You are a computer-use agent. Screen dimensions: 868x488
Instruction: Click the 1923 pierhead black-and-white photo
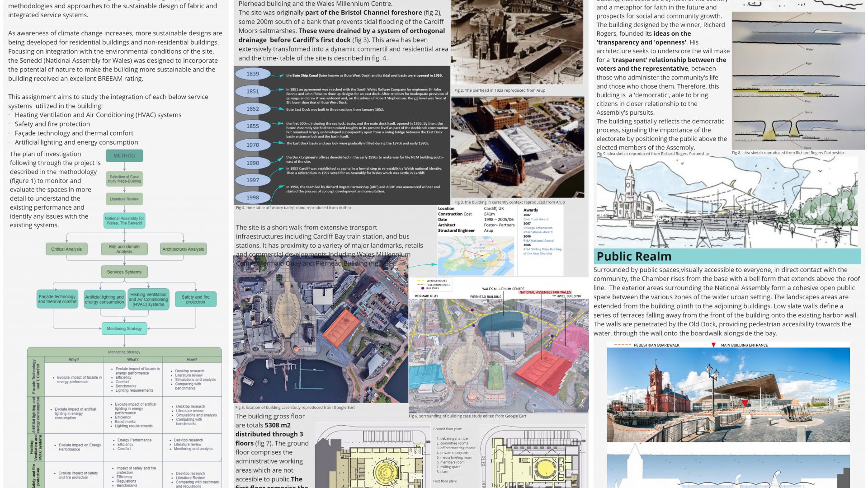click(x=518, y=43)
